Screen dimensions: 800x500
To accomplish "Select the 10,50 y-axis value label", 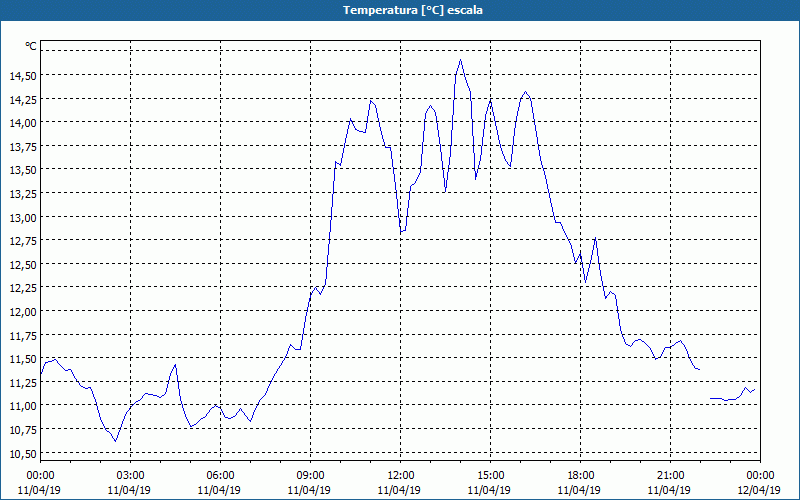I will [x=22, y=454].
